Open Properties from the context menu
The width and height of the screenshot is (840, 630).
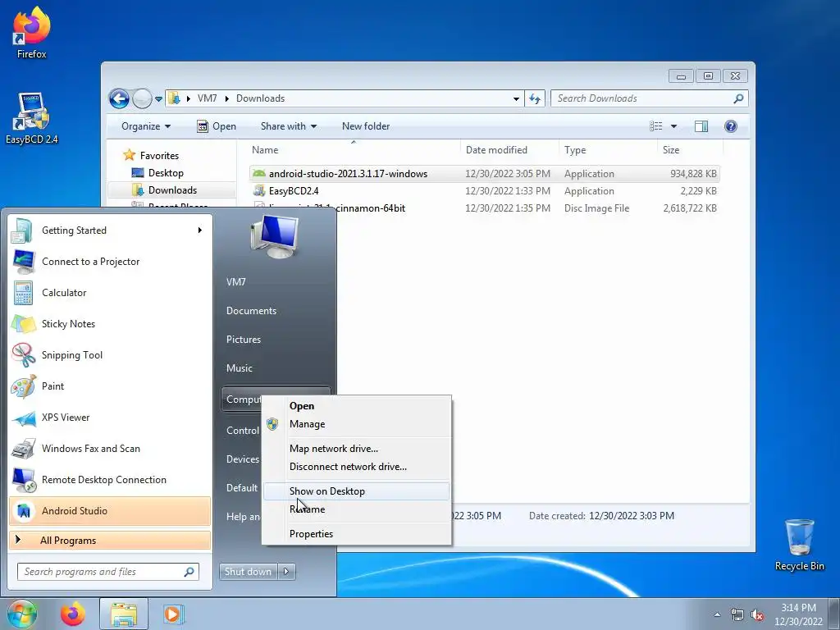[357, 534]
